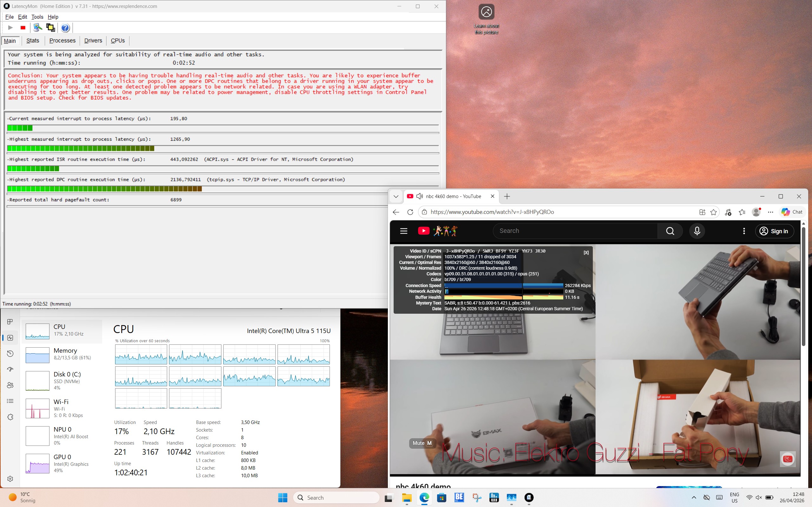Screen dimensions: 812x507
Task: Click the YouTube Sign in button
Action: (775, 231)
